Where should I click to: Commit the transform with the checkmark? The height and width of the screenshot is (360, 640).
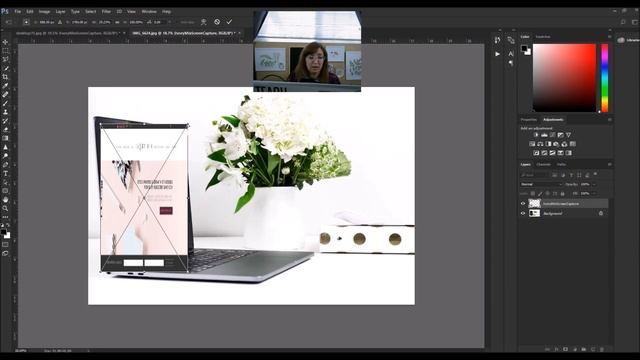point(229,22)
